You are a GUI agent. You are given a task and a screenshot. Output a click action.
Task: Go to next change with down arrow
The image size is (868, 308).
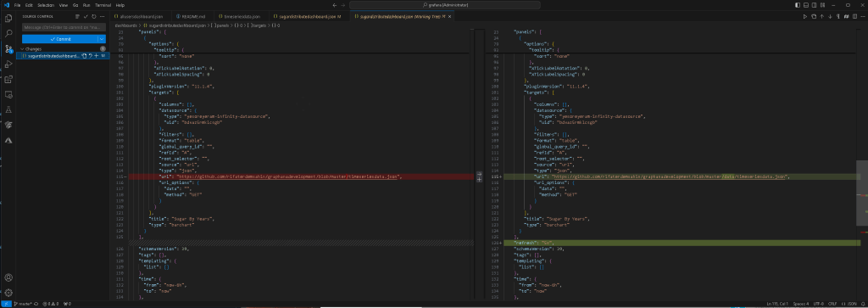point(830,17)
